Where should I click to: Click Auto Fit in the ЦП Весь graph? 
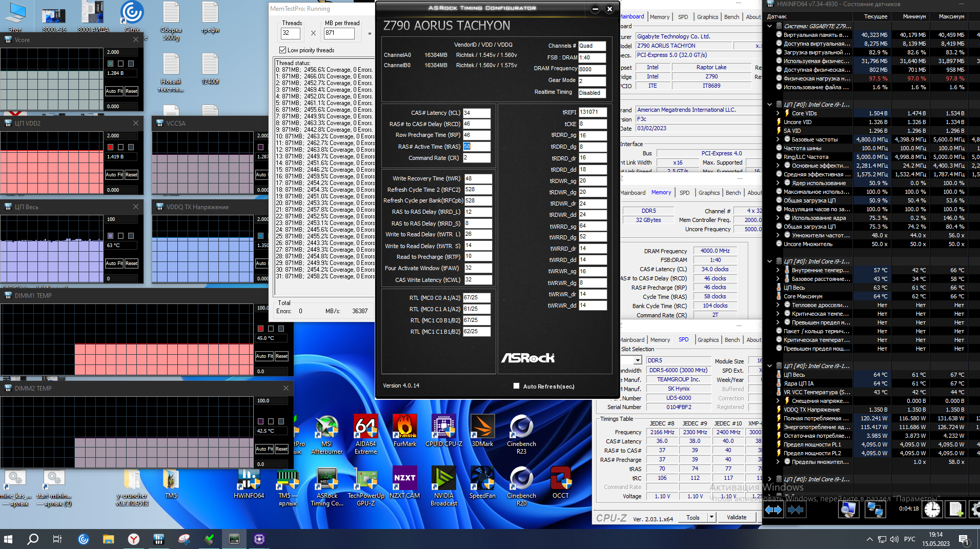(x=114, y=263)
